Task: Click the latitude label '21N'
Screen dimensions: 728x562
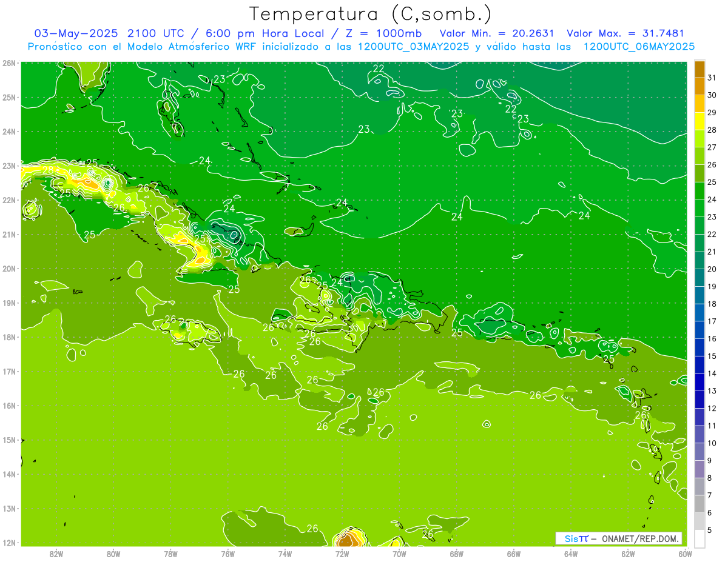Action: click(x=8, y=235)
